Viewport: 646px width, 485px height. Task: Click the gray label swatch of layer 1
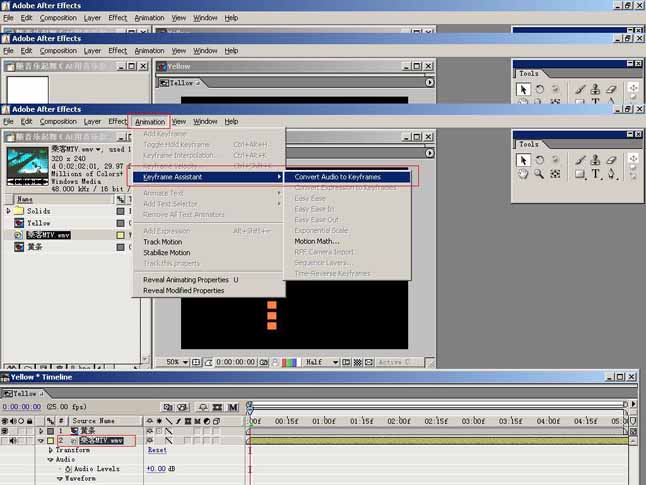tap(50, 431)
